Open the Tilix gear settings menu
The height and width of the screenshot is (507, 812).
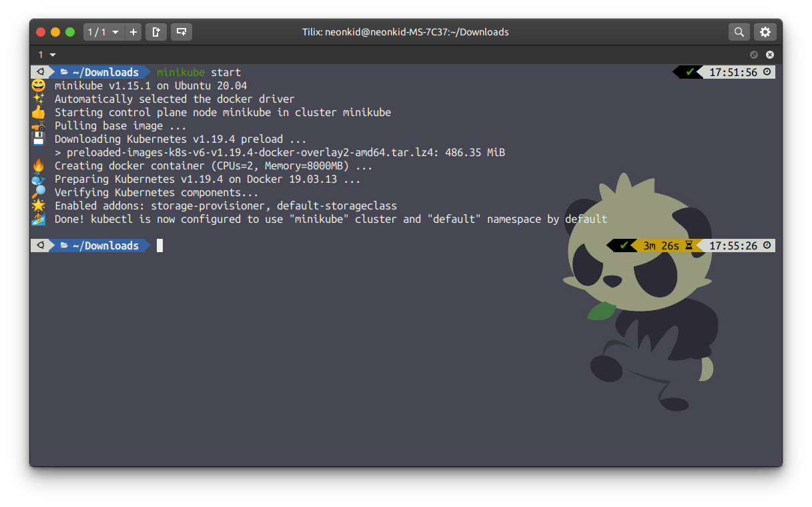[x=765, y=31]
